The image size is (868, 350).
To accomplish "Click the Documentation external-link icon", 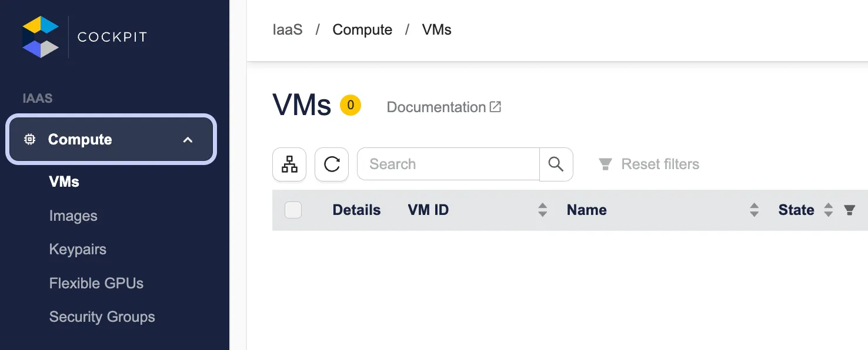I will coord(495,106).
